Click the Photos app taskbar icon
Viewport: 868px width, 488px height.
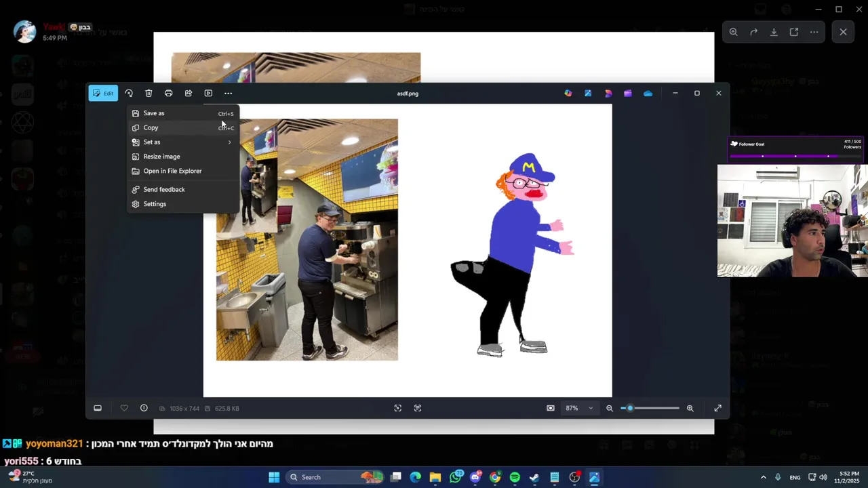point(594,477)
